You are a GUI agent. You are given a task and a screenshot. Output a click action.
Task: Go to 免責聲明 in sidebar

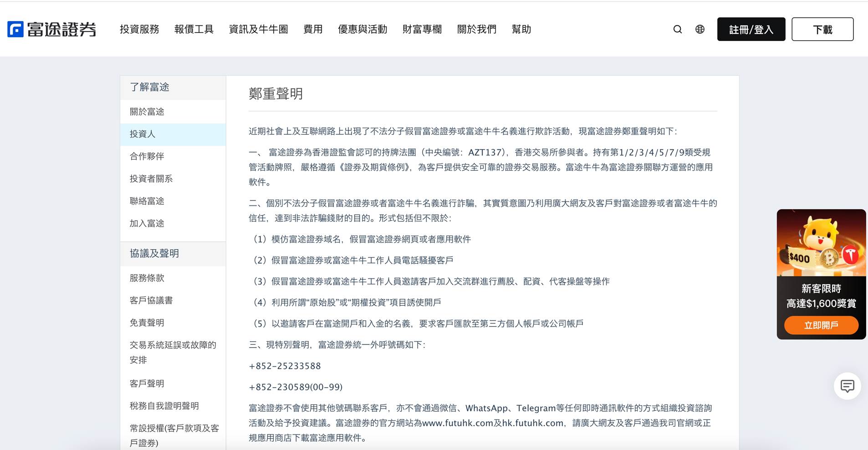click(x=147, y=322)
